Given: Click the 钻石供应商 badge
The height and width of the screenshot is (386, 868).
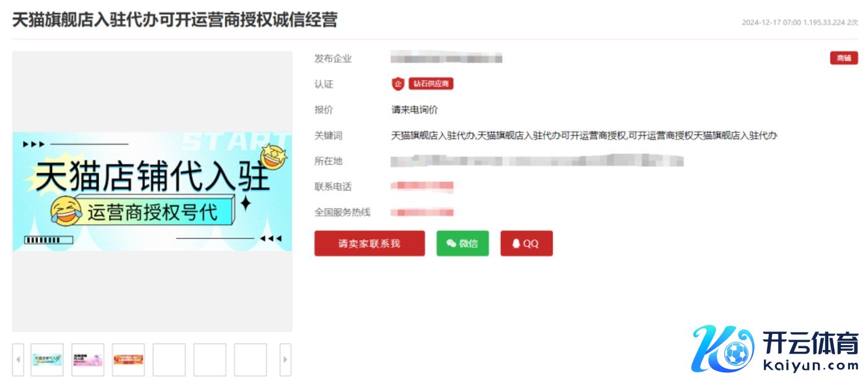Looking at the screenshot, I should [430, 84].
